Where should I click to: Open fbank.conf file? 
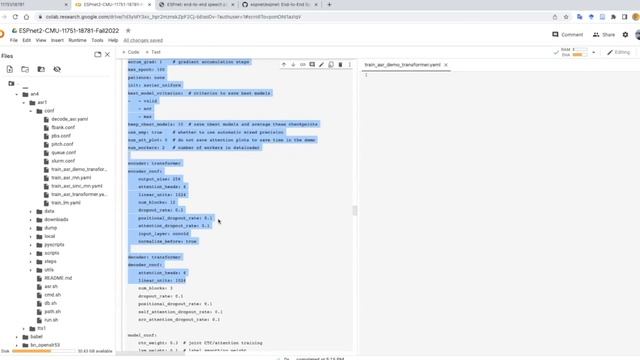63,127
